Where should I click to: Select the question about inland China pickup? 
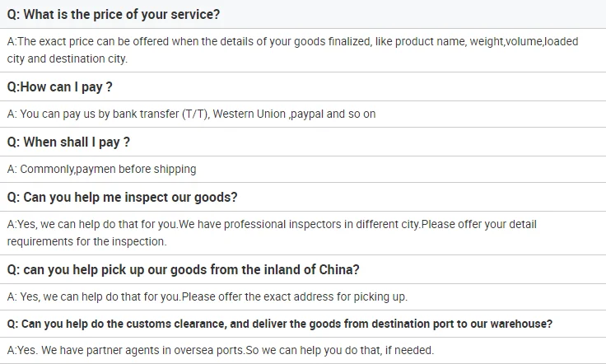(183, 269)
